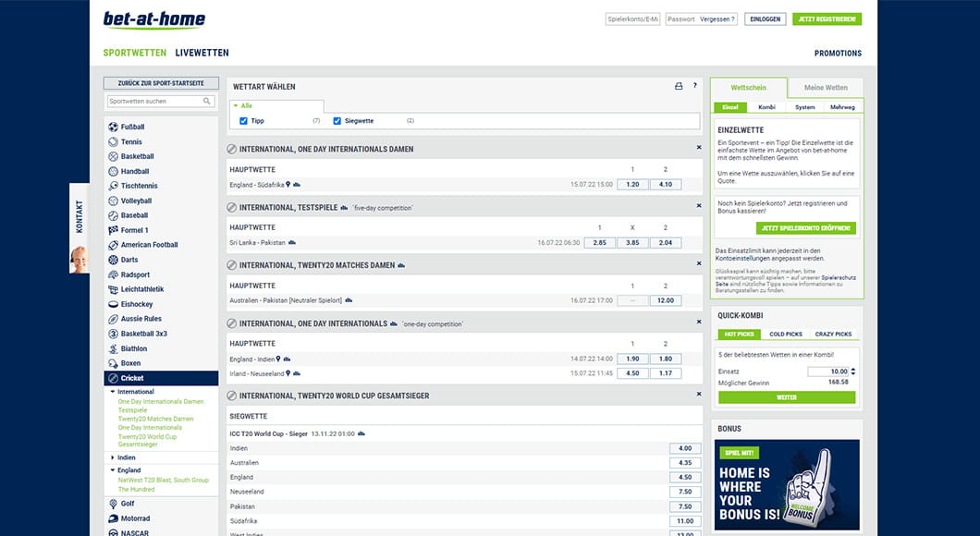This screenshot has height=536, width=980.
Task: Choose the Biathlon icon
Action: coord(113,348)
